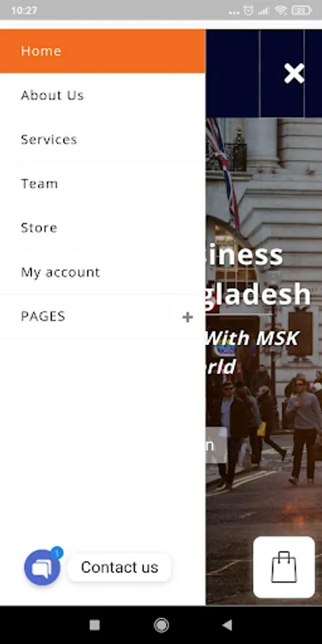Screen dimensions: 322x644
Task: Open the My account page link
Action: point(102,272)
